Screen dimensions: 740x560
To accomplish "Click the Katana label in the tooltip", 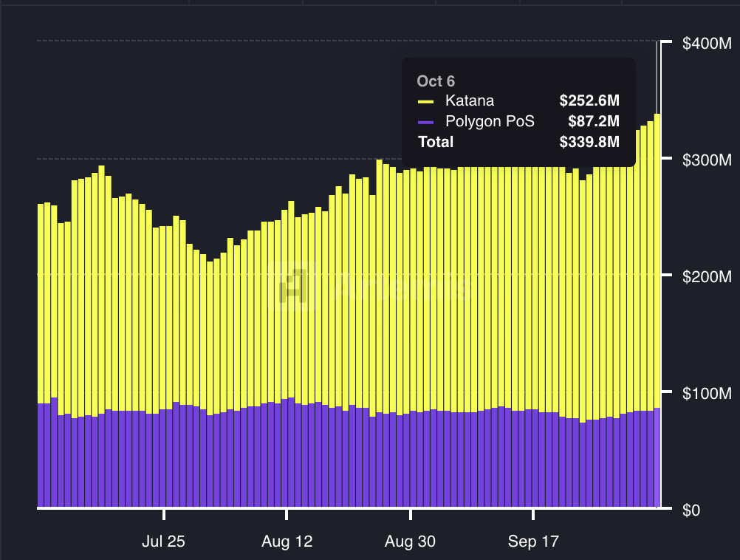I will pyautogui.click(x=470, y=100).
